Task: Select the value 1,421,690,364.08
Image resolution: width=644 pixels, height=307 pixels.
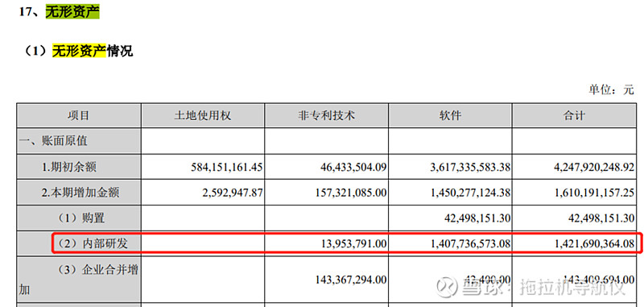Action: 595,243
